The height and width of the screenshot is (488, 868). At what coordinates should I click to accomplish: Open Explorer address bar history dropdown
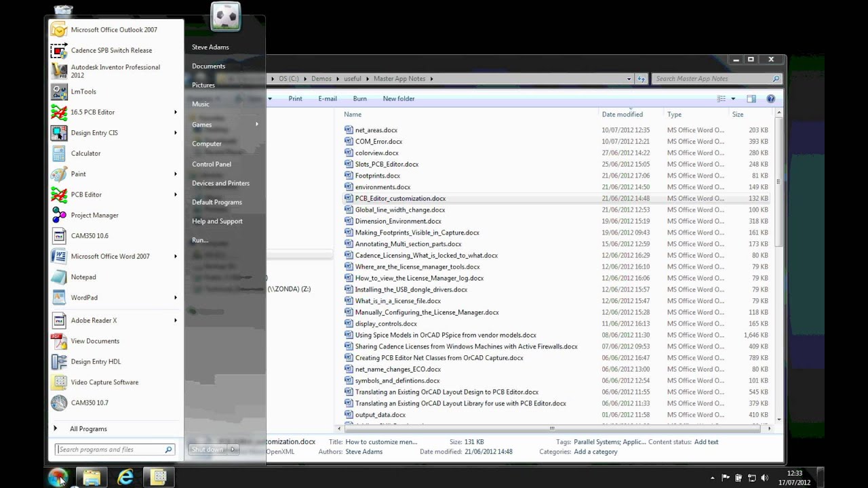629,79
